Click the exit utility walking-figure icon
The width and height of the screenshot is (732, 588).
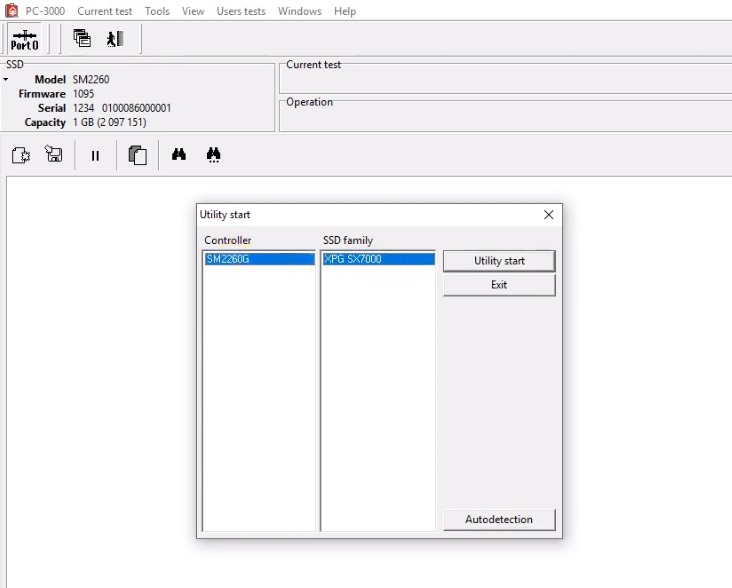(x=115, y=39)
